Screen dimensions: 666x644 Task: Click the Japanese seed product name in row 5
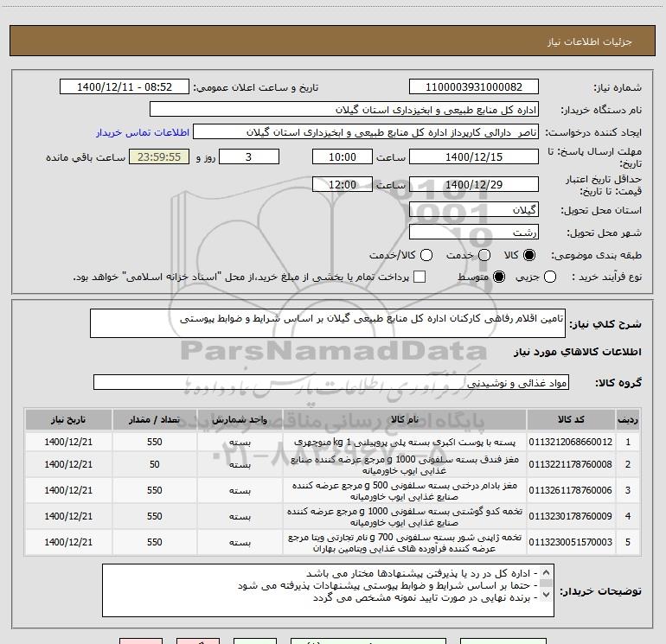(x=405, y=542)
